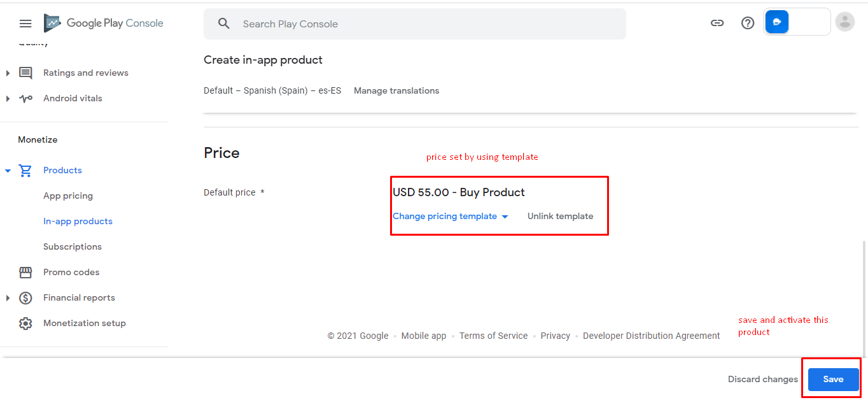
Task: Open the Change pricing template dropdown
Action: [450, 217]
